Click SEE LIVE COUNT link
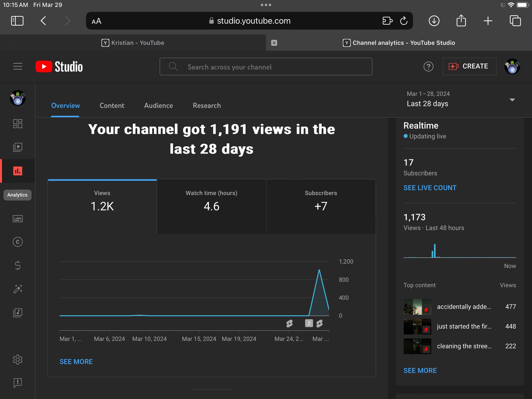The image size is (532, 399). point(430,188)
